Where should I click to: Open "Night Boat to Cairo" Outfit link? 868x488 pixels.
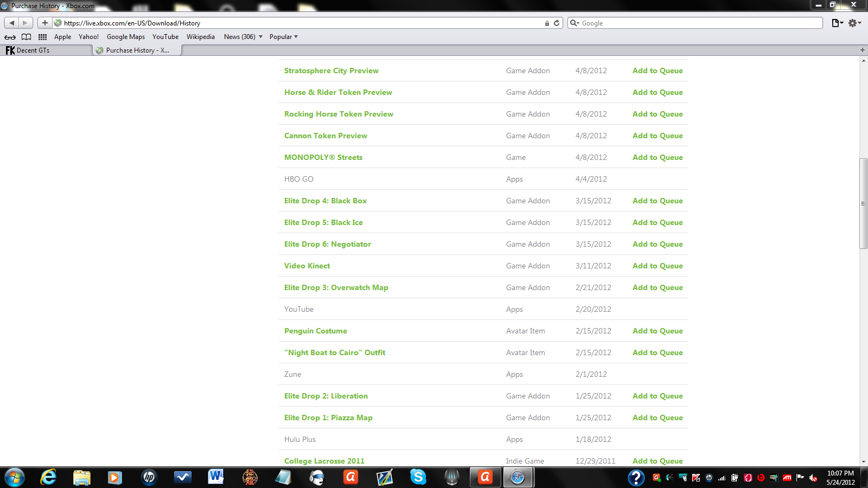335,352
